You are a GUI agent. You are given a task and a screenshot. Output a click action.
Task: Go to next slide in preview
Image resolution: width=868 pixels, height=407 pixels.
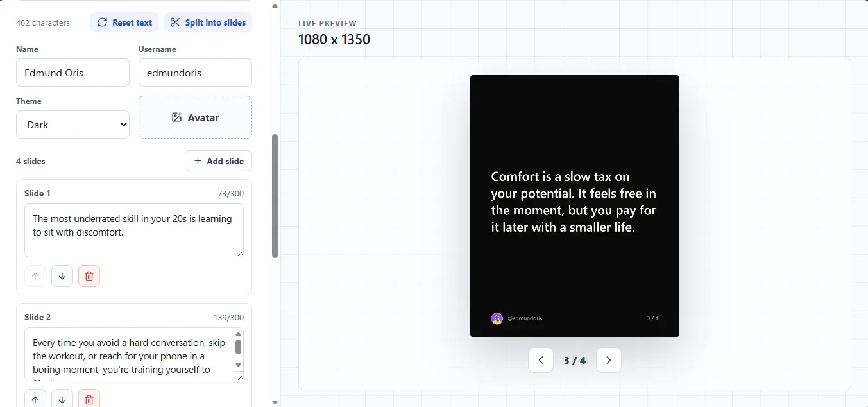609,360
